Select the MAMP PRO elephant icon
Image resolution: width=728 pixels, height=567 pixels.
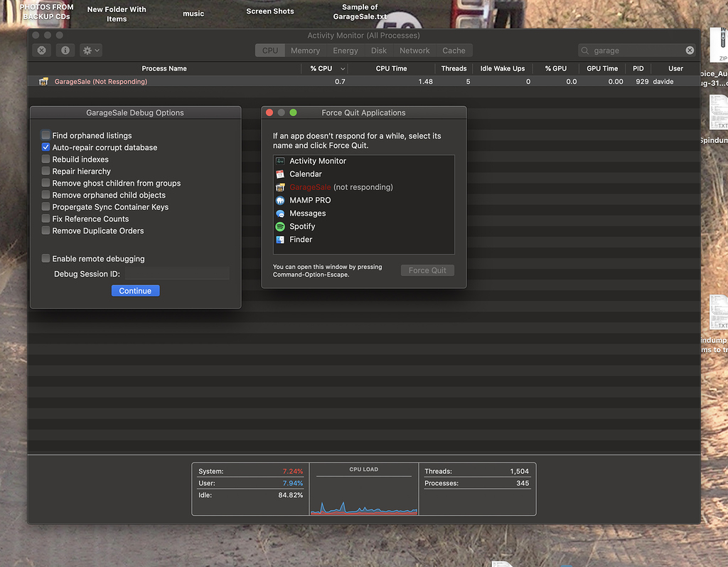tap(280, 201)
